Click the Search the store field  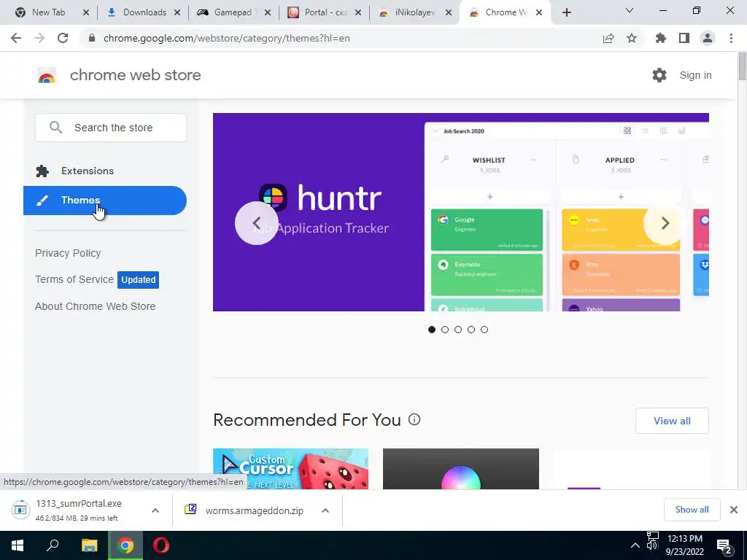pos(111,128)
